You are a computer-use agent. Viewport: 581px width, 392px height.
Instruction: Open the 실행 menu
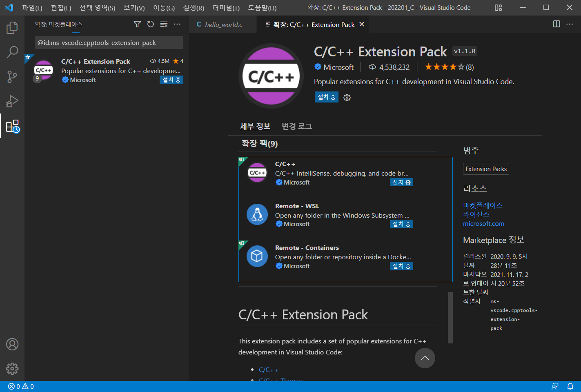[194, 8]
